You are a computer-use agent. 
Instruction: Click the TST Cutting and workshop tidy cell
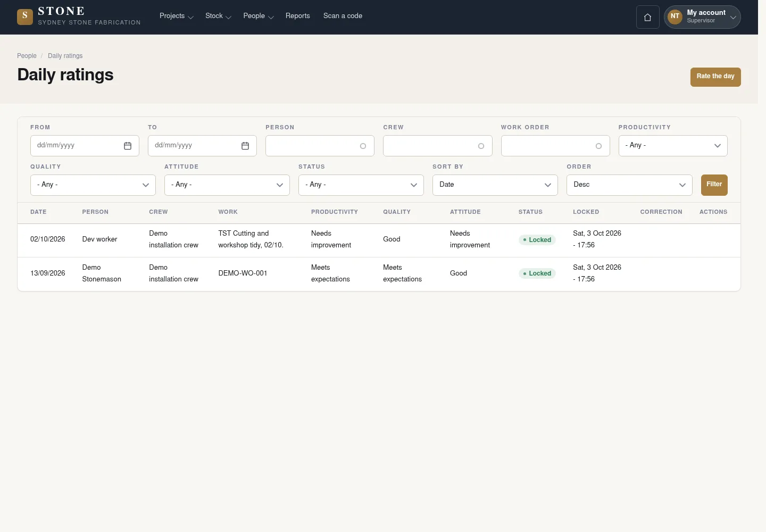(251, 239)
